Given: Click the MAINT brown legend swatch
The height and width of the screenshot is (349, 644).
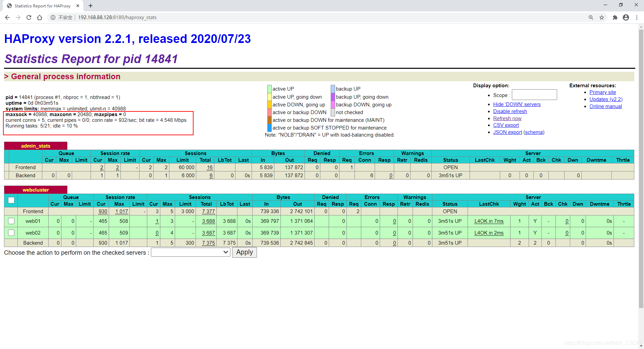Looking at the screenshot, I should [x=269, y=120].
